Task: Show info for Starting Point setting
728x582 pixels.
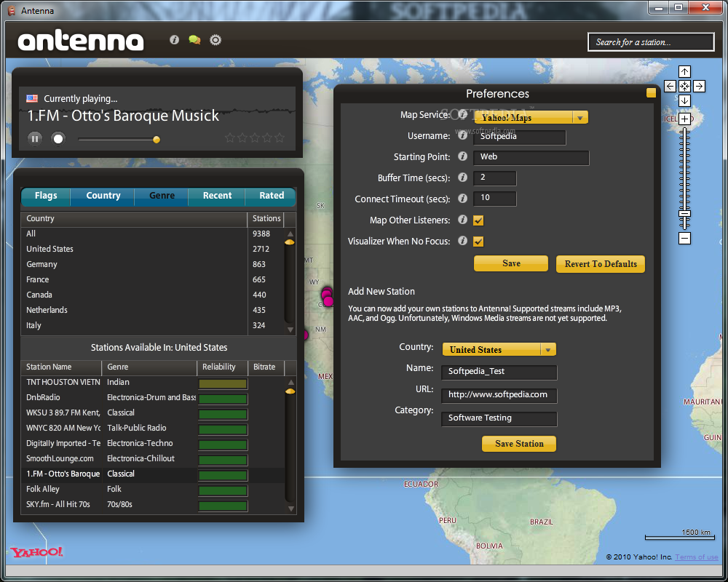Action: pyautogui.click(x=462, y=156)
